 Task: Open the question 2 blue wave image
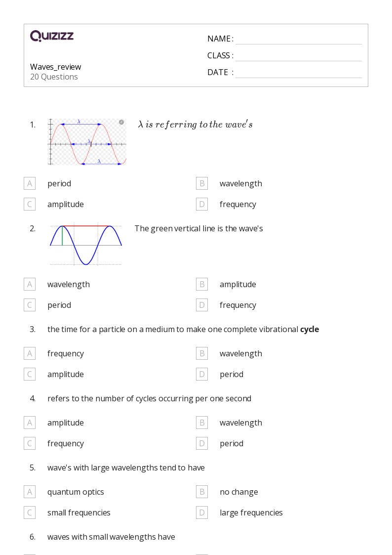[86, 245]
